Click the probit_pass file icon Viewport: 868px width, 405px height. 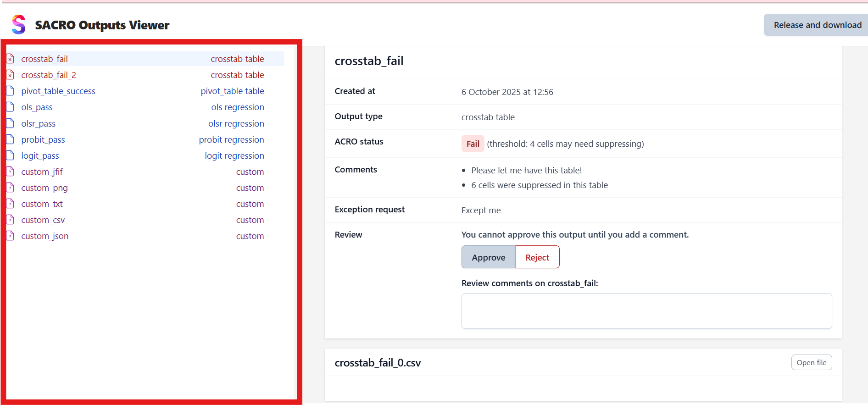[10, 139]
